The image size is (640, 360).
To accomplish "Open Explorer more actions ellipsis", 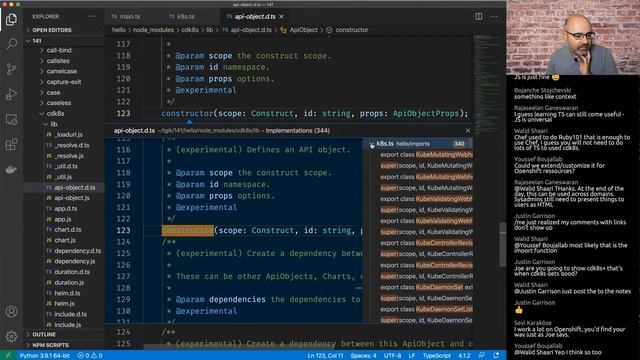I will [x=92, y=16].
